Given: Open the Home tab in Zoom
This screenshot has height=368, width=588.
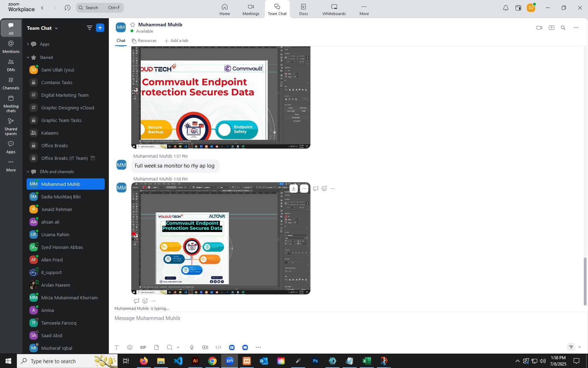Looking at the screenshot, I should click(225, 9).
